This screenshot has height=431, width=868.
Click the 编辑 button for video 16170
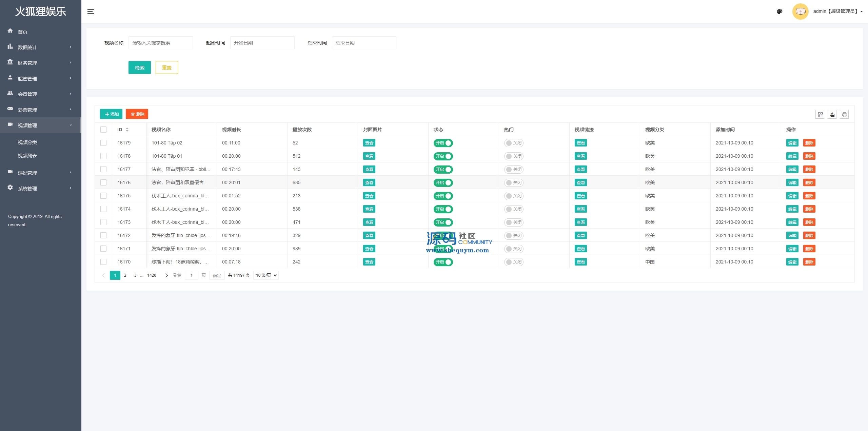coord(792,262)
